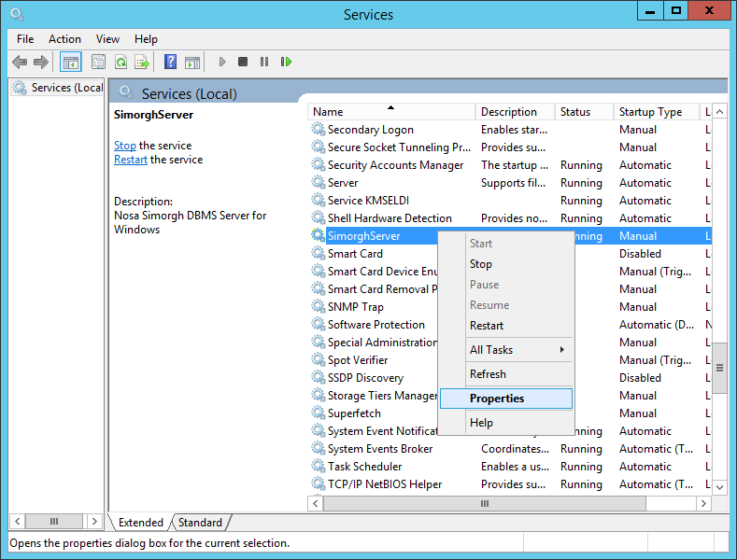Click the Restart the service link

pyautogui.click(x=130, y=160)
